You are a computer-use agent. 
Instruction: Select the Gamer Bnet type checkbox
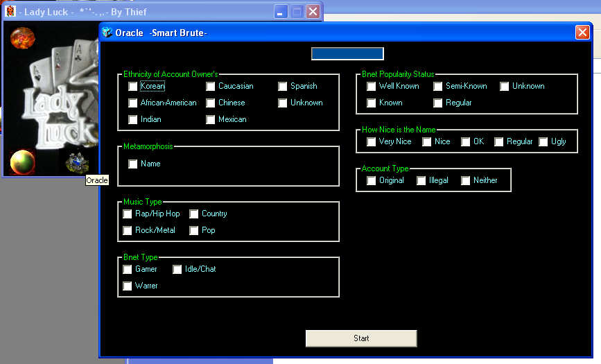click(x=128, y=270)
